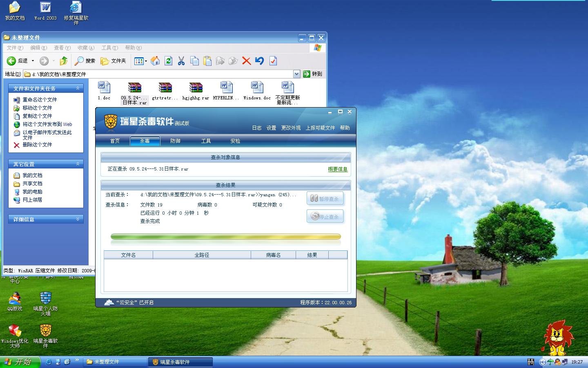This screenshot has width=588, height=368.
Task: Select the Windows.doc file icon
Action: 257,88
